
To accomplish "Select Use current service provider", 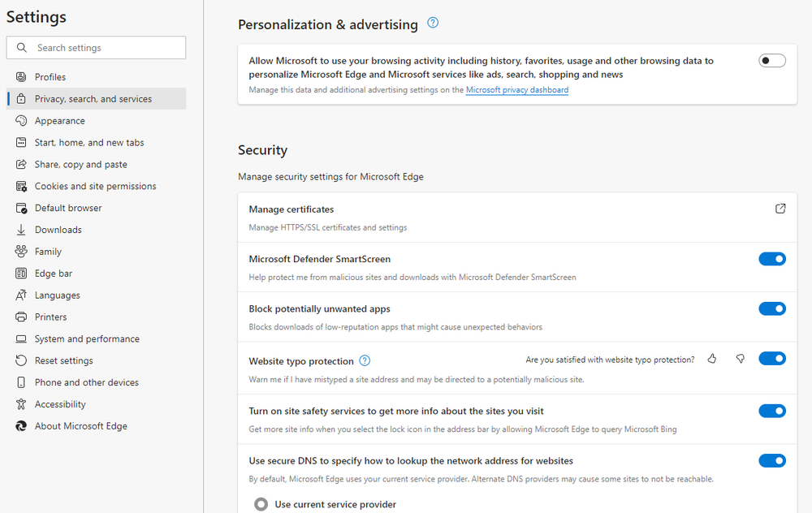I will coord(261,503).
